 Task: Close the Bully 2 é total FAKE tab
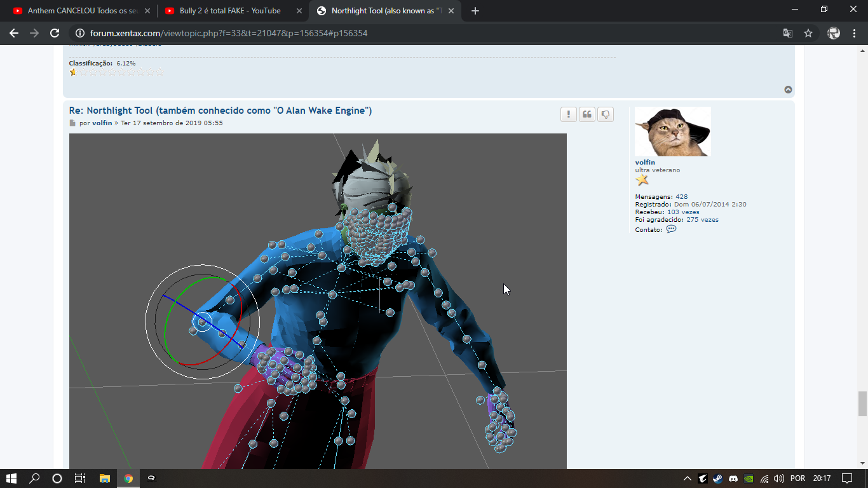tap(299, 11)
